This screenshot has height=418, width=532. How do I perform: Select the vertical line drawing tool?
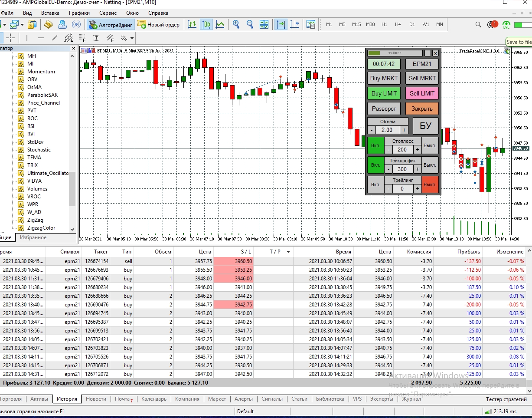[27, 38]
